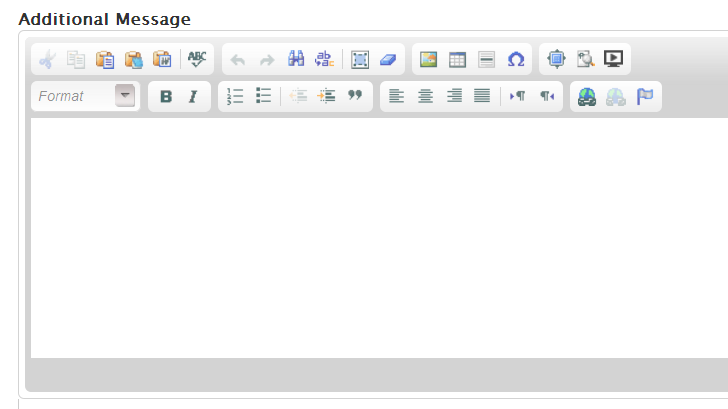Click the Replace text icon
The width and height of the screenshot is (728, 409).
(x=325, y=60)
